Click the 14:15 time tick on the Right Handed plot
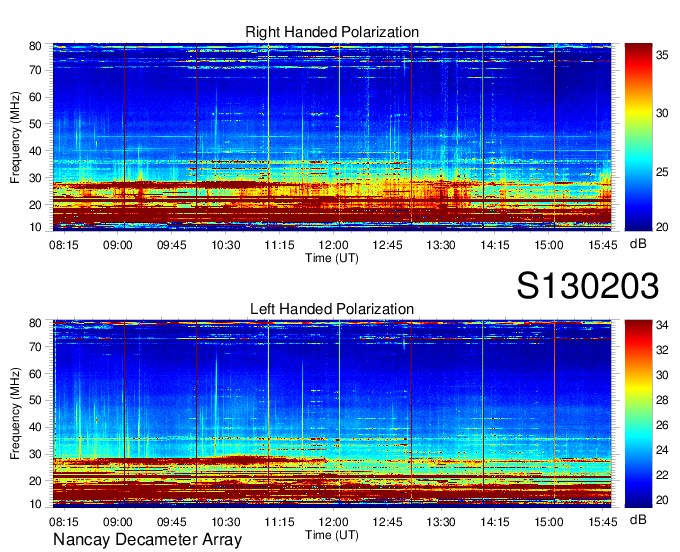 (495, 245)
